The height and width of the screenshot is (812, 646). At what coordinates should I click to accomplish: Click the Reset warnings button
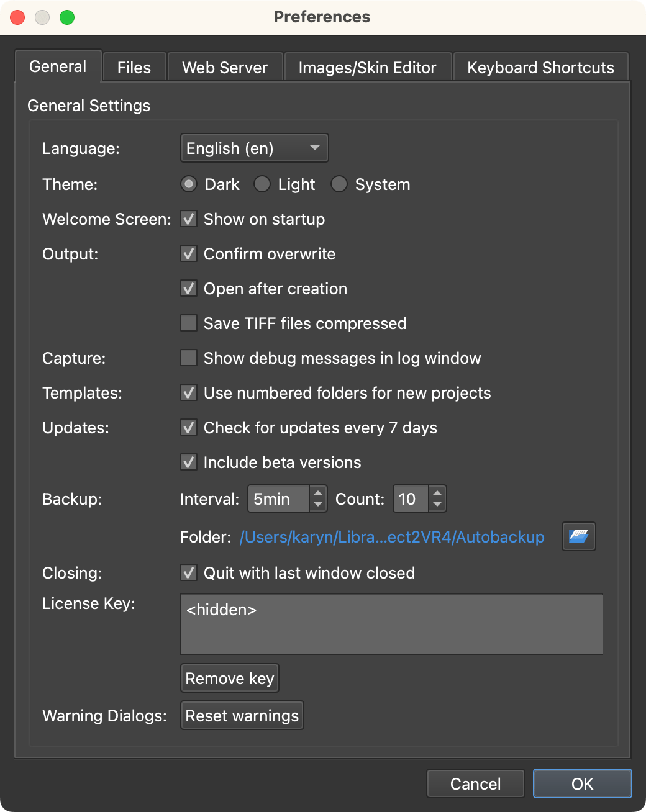(242, 715)
